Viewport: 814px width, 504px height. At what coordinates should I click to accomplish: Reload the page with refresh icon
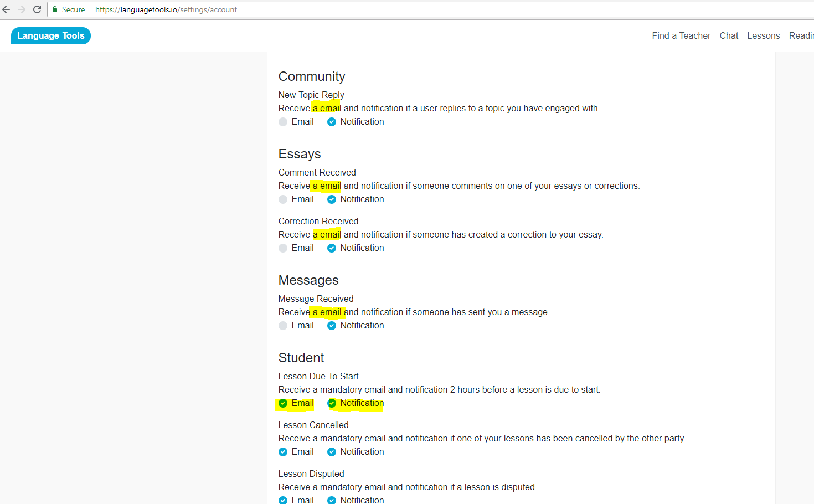pyautogui.click(x=37, y=9)
